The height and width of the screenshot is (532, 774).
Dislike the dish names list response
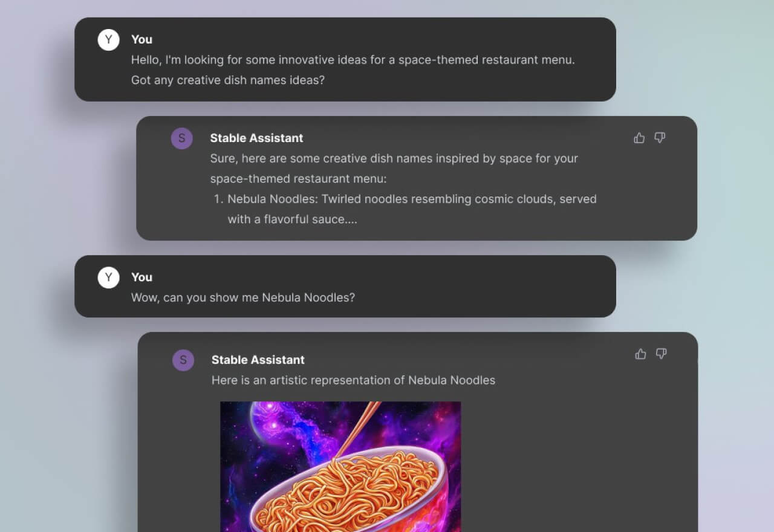pyautogui.click(x=660, y=138)
